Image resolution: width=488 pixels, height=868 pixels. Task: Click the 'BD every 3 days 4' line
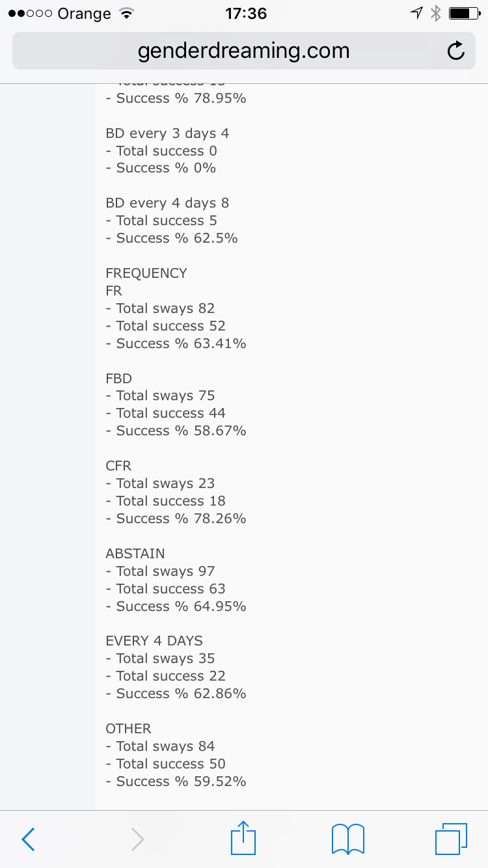pyautogui.click(x=167, y=133)
